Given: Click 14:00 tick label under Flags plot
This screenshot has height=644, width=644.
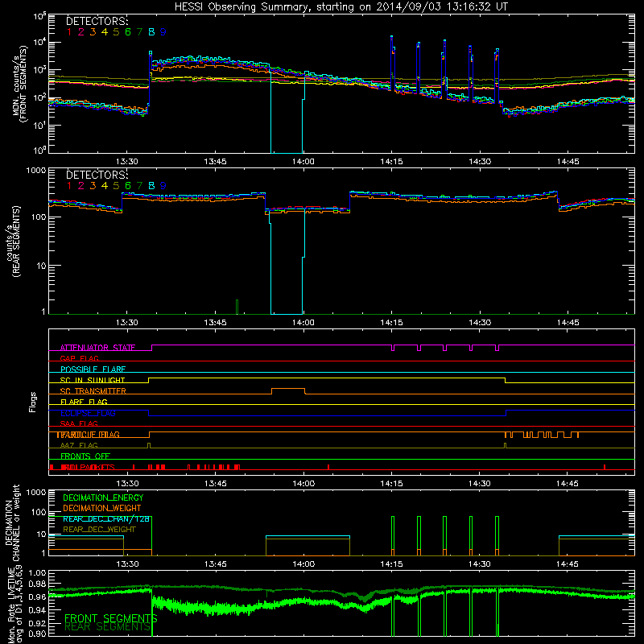Looking at the screenshot, I should pyautogui.click(x=303, y=484).
